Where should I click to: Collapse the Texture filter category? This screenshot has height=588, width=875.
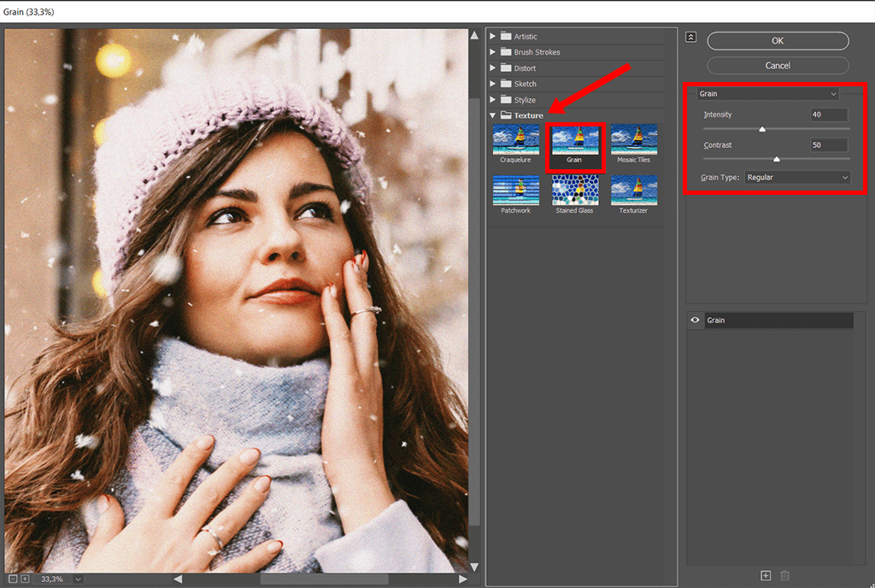493,115
